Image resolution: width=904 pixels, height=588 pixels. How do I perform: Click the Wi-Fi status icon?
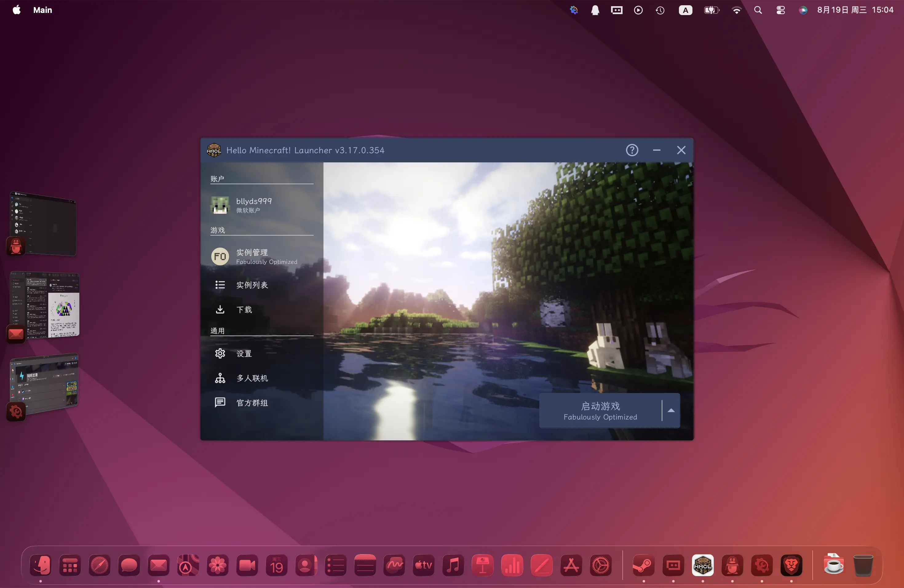tap(736, 10)
